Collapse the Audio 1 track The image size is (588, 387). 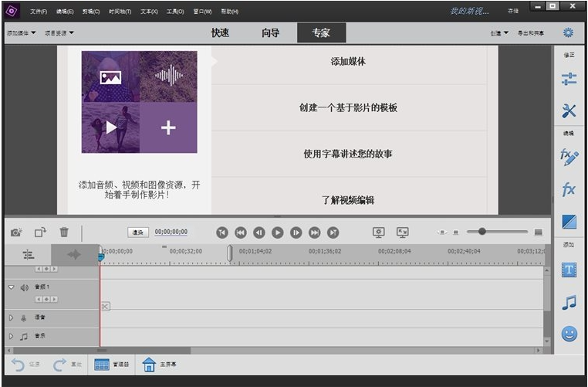coord(11,287)
